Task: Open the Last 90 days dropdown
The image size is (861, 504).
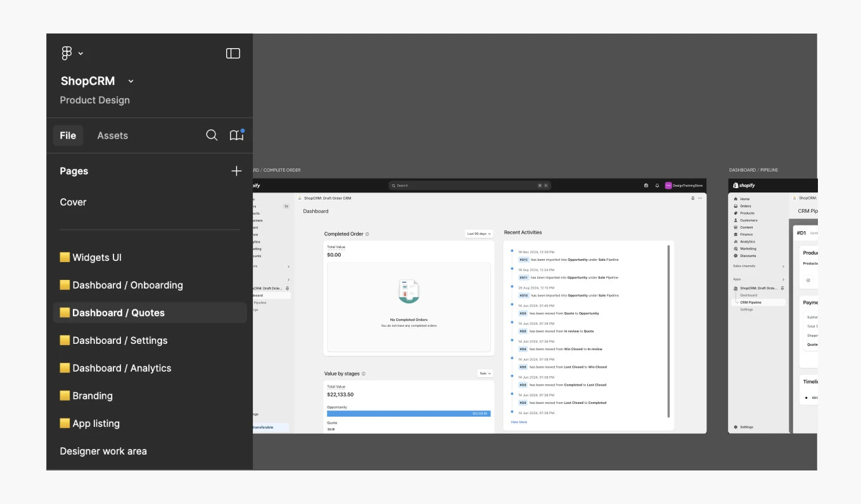Action: (x=478, y=234)
